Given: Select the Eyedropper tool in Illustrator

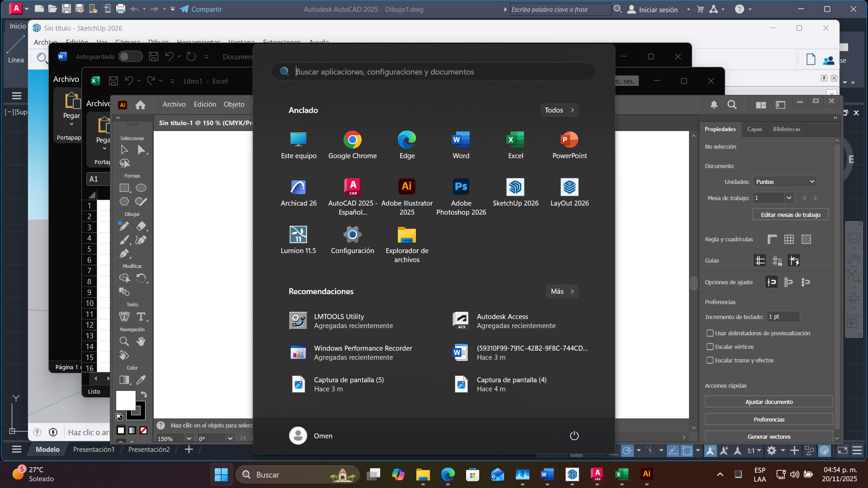Looking at the screenshot, I should [x=141, y=380].
